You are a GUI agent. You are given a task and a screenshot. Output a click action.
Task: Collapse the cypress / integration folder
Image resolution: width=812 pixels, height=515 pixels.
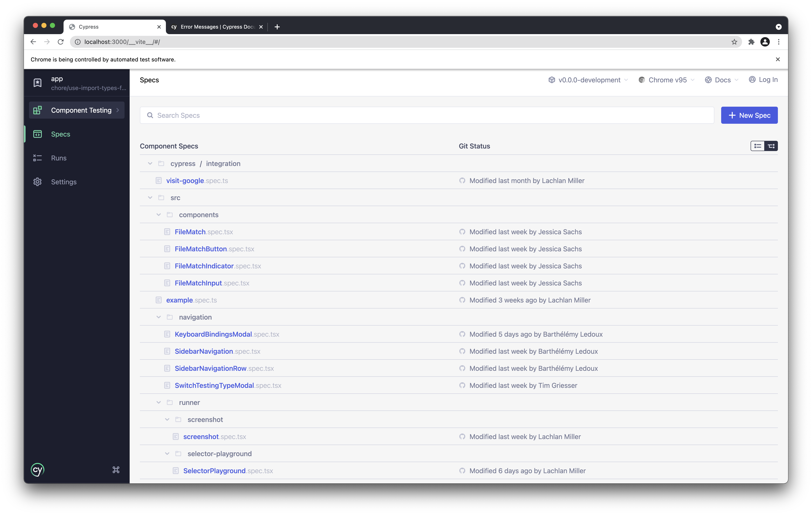click(150, 164)
